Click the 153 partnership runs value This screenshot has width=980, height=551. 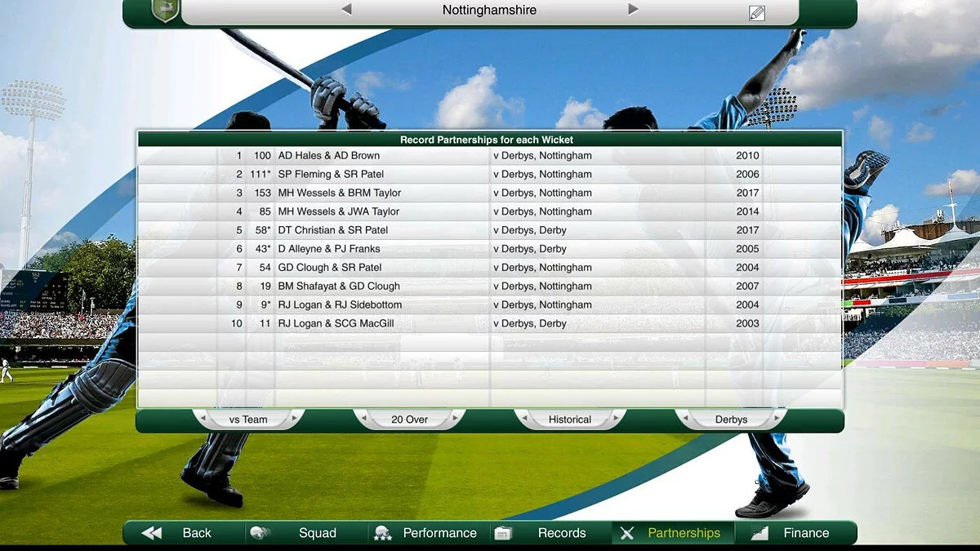[262, 193]
